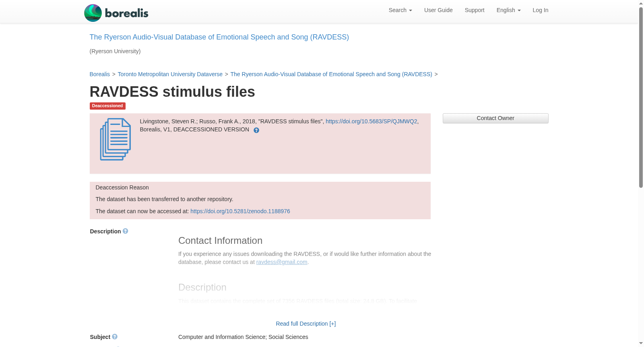The width and height of the screenshot is (644, 347).
Task: Open the User Guide
Action: [x=438, y=10]
